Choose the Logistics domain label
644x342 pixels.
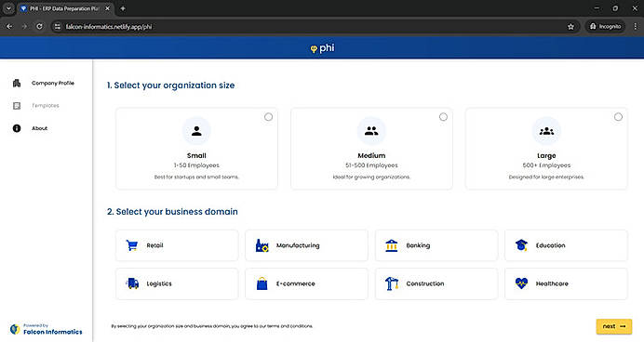click(x=159, y=283)
